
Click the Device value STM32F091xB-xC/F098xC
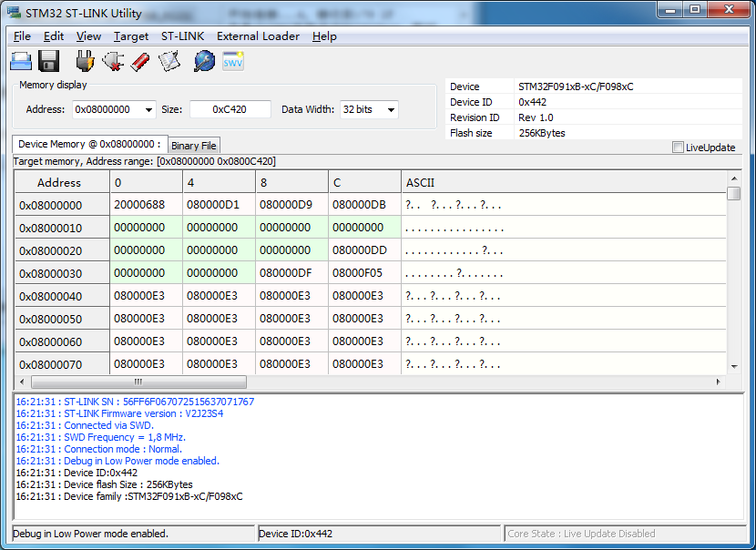click(576, 87)
